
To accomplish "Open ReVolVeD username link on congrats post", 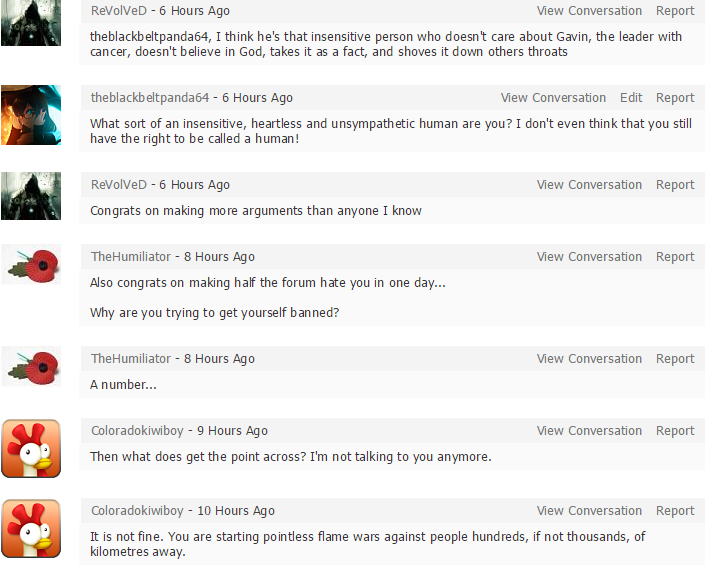I will tap(119, 185).
